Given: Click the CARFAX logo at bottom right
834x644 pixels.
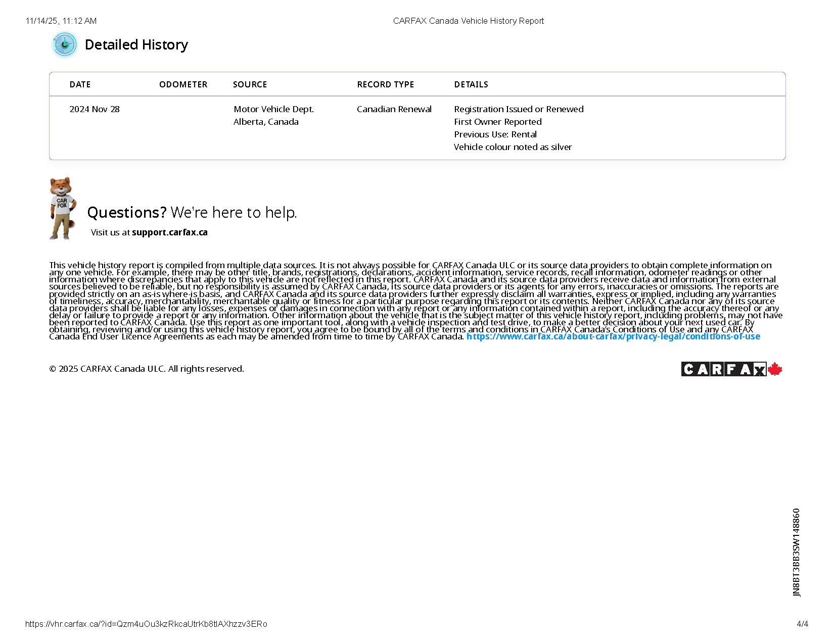Looking at the screenshot, I should click(723, 369).
